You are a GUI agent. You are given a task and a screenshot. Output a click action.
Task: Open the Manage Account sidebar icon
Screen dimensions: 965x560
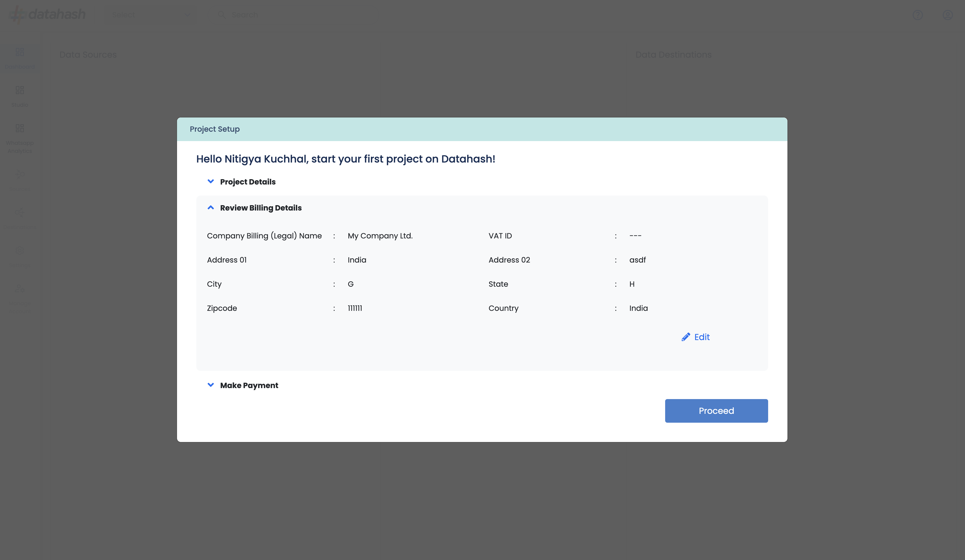[x=20, y=288]
